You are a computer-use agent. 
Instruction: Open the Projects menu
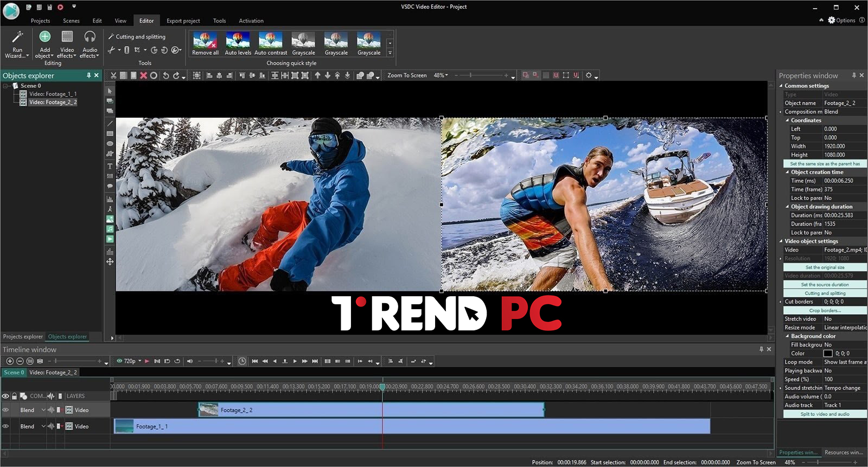click(x=40, y=21)
